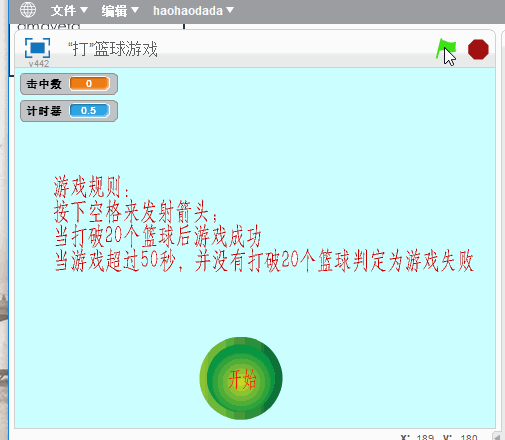This screenshot has width=505, height=440.
Task: Click the project title “打”篮球游戏
Action: click(x=113, y=49)
